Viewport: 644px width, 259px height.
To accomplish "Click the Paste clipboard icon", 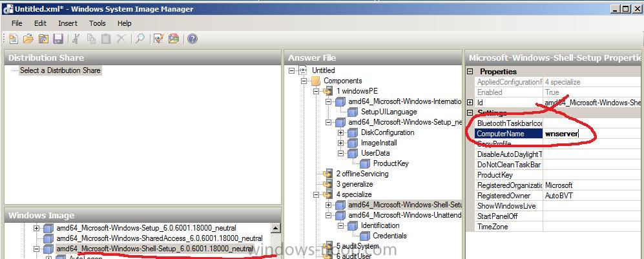I will pos(106,39).
